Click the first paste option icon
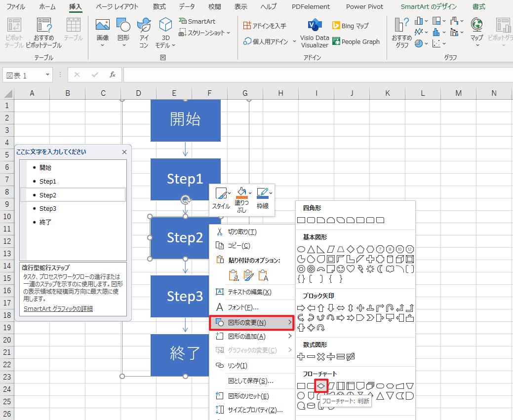Viewport: 513px width, 420px height. coord(233,275)
